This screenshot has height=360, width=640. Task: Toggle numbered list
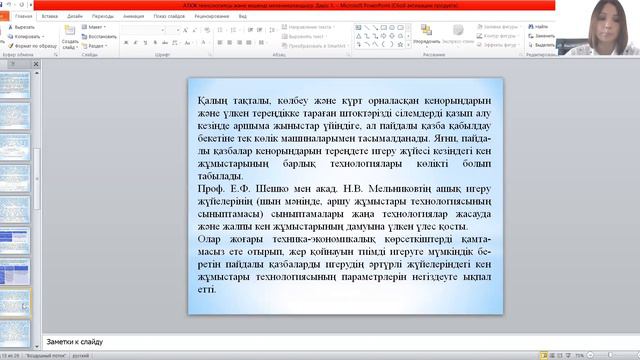point(234,30)
